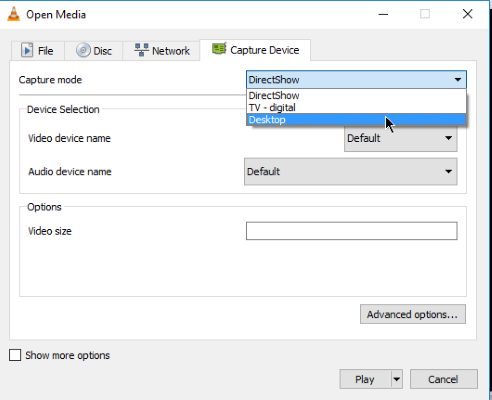The width and height of the screenshot is (492, 400).
Task: Select the Capture Device tab
Action: [x=255, y=50]
